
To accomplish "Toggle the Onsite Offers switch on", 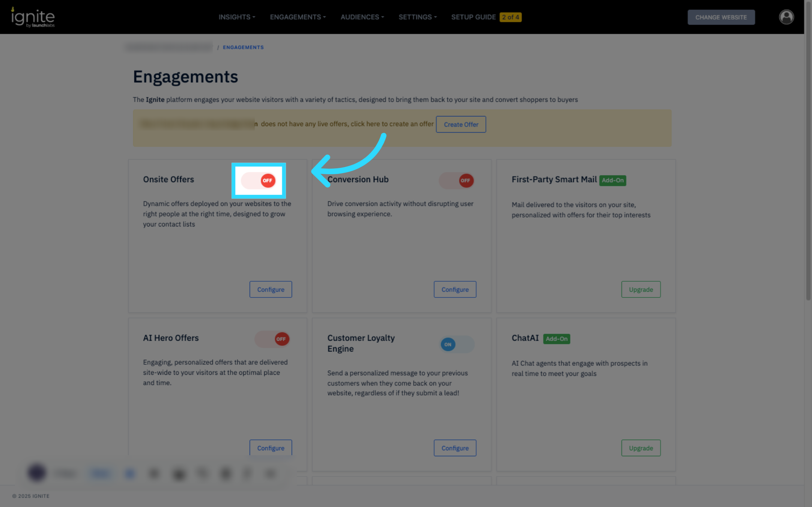I will [259, 181].
